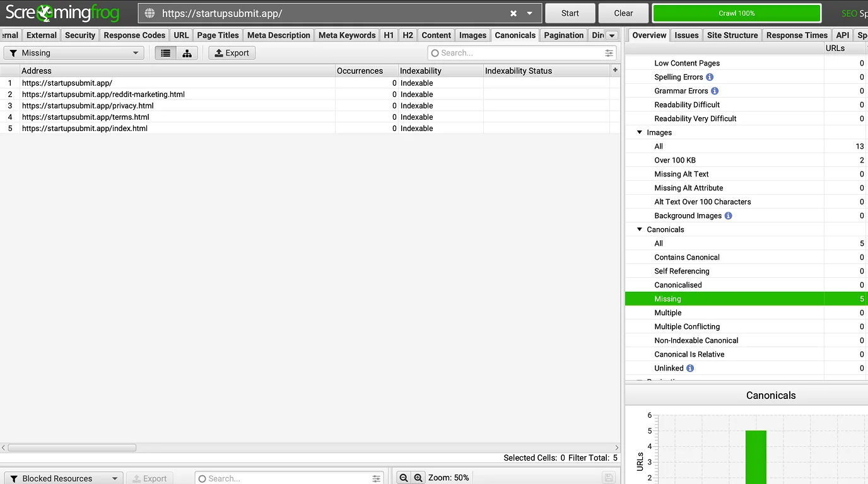Sort by the Indexability column header
This screenshot has height=484, width=868.
coord(440,71)
